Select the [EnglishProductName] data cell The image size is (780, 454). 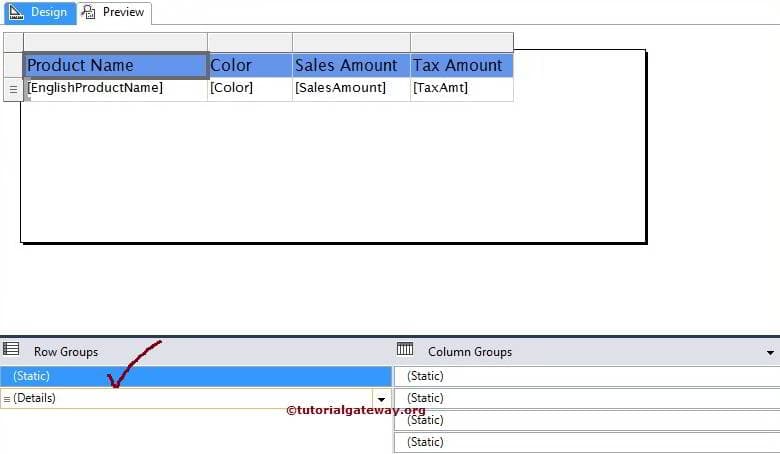(115, 90)
